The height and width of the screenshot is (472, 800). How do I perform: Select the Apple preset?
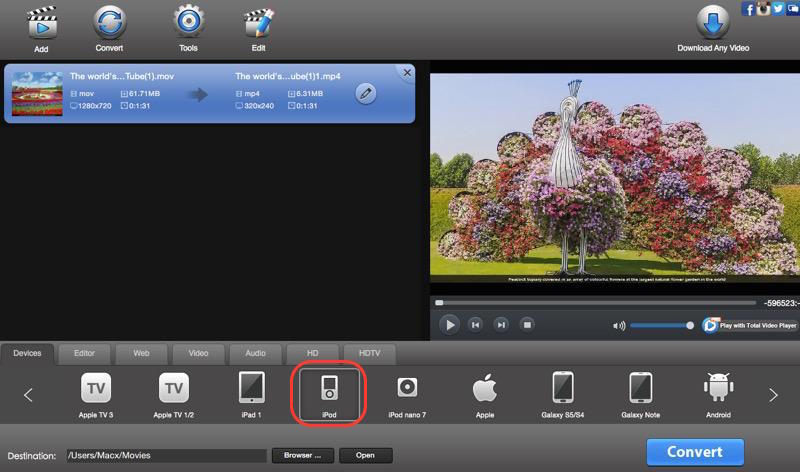pyautogui.click(x=485, y=395)
